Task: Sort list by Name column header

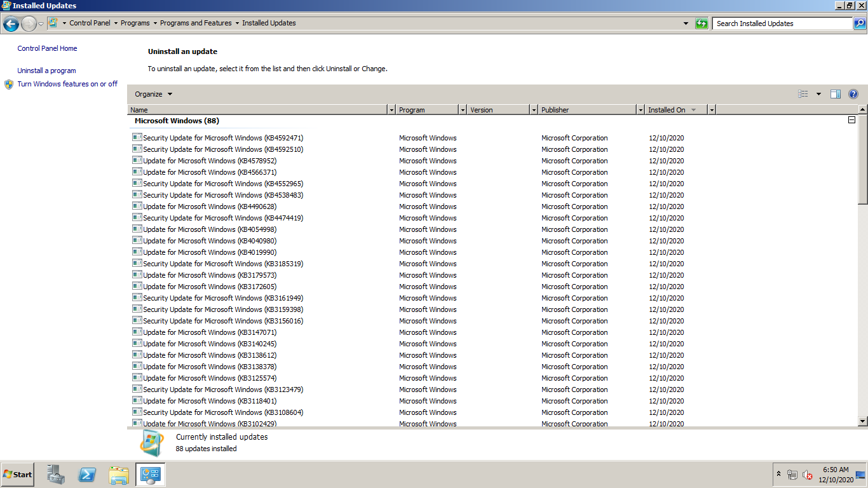Action: point(258,110)
